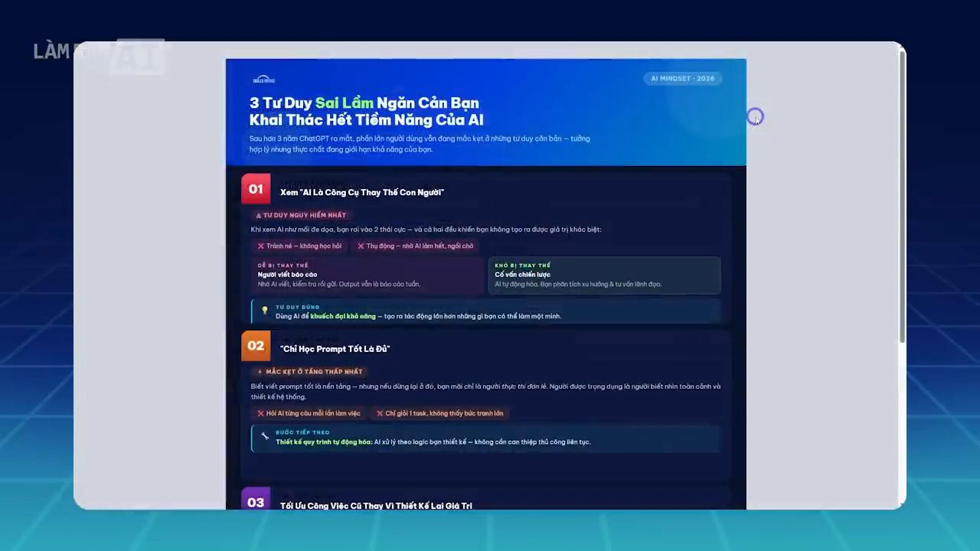The height and width of the screenshot is (551, 980).
Task: Click the X icon in "Chỉ giỏi 1 task" tag
Action: (x=380, y=413)
